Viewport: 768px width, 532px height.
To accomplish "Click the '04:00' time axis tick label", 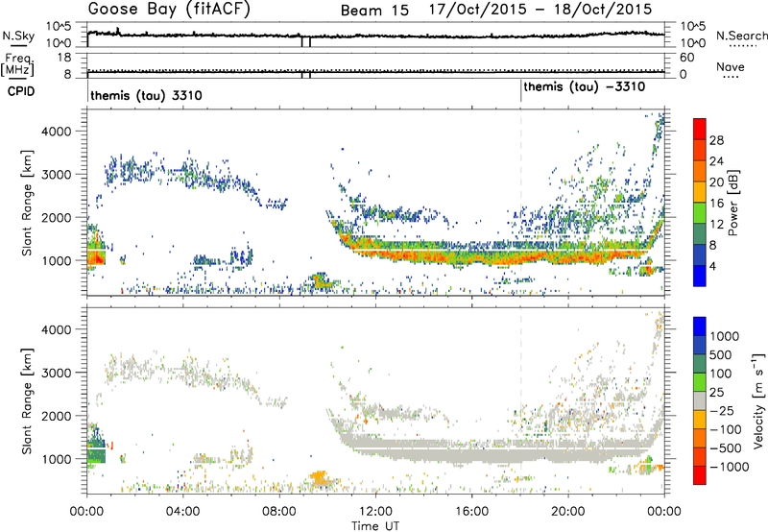I will (183, 512).
